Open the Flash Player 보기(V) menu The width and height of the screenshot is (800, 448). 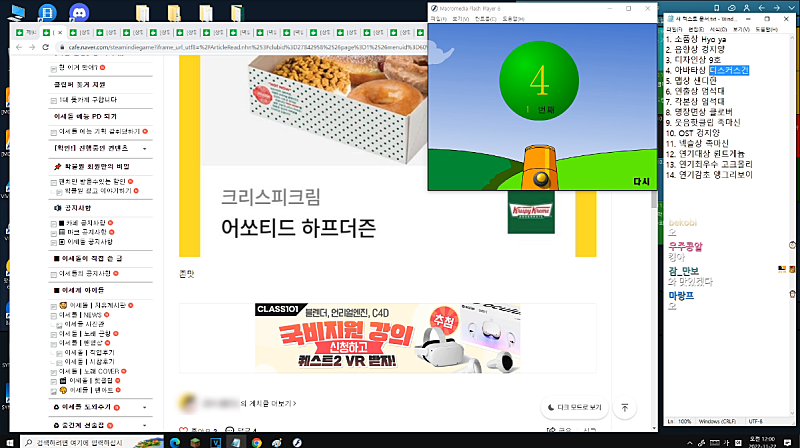point(460,19)
